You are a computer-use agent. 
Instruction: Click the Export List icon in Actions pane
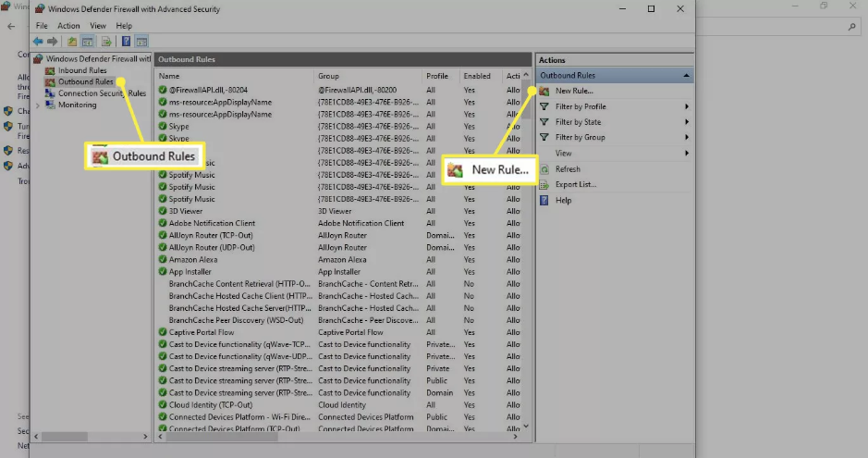click(544, 185)
